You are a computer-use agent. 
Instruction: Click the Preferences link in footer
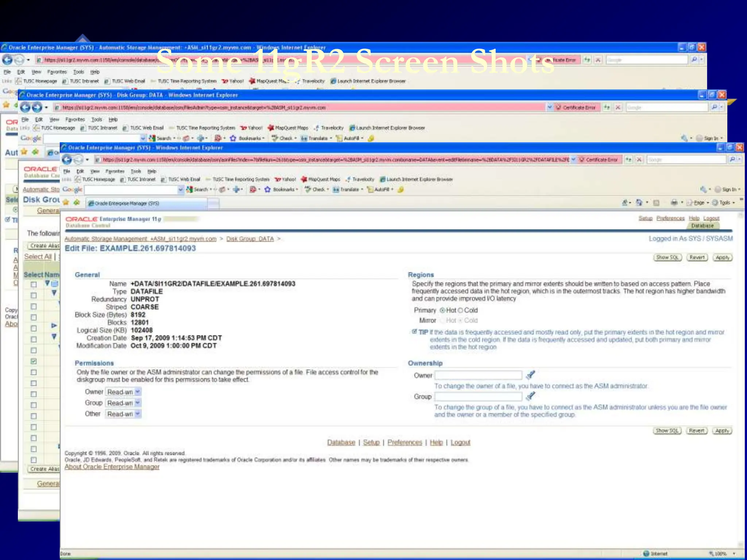coord(405,442)
